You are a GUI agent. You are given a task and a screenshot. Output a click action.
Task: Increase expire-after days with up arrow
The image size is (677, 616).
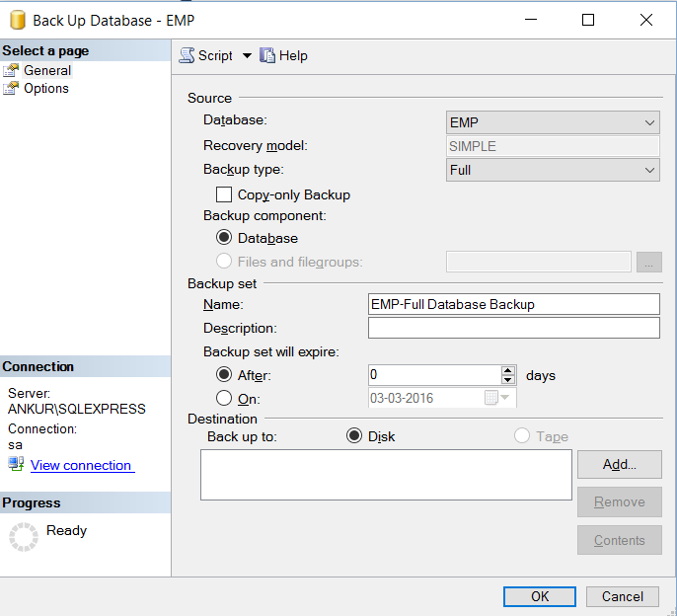(508, 370)
